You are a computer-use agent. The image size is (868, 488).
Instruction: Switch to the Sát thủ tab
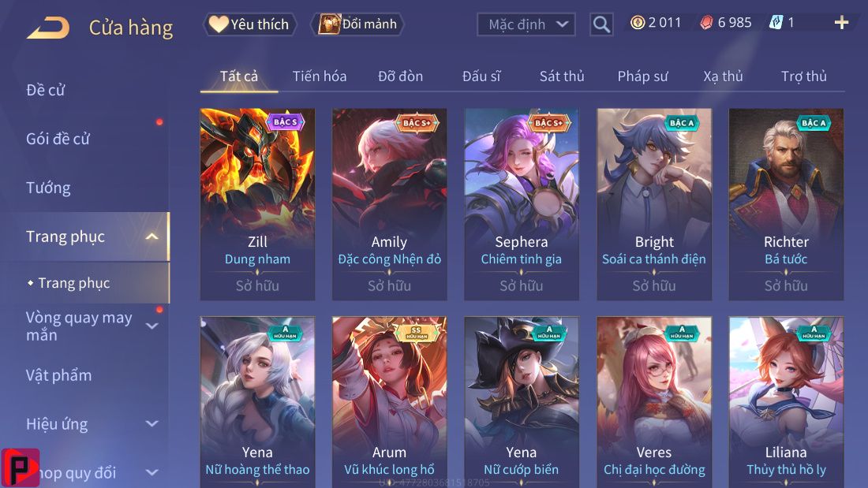click(x=562, y=76)
